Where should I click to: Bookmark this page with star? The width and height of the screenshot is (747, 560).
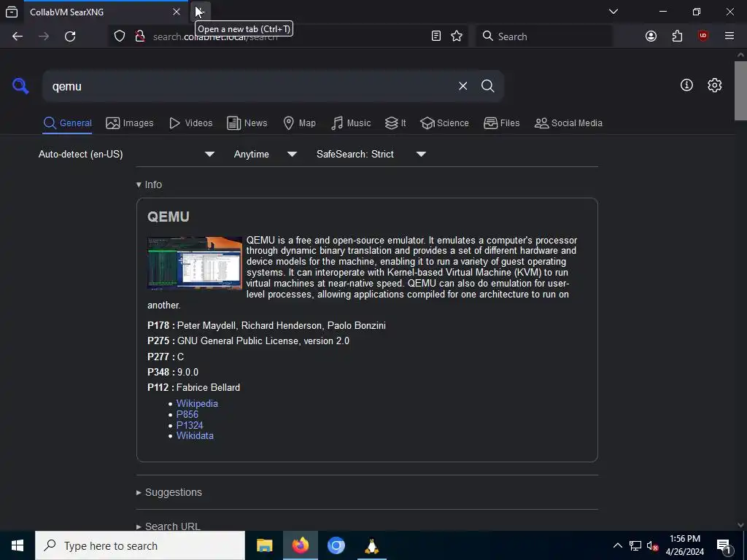[457, 36]
